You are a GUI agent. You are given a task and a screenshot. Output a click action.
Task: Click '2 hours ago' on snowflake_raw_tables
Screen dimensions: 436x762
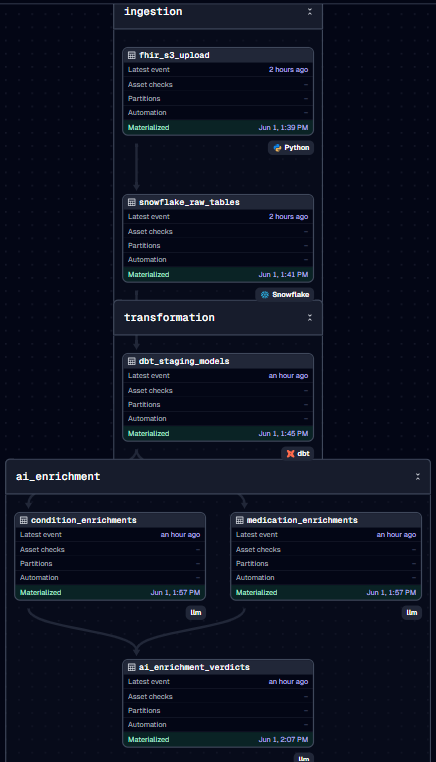[288, 217]
